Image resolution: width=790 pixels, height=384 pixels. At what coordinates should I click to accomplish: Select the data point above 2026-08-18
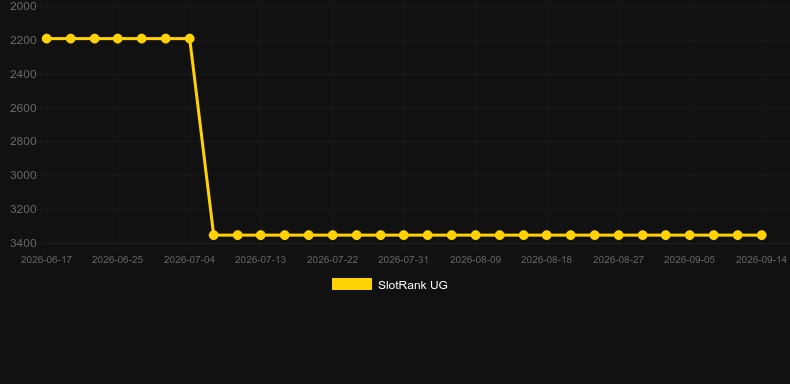coord(547,235)
